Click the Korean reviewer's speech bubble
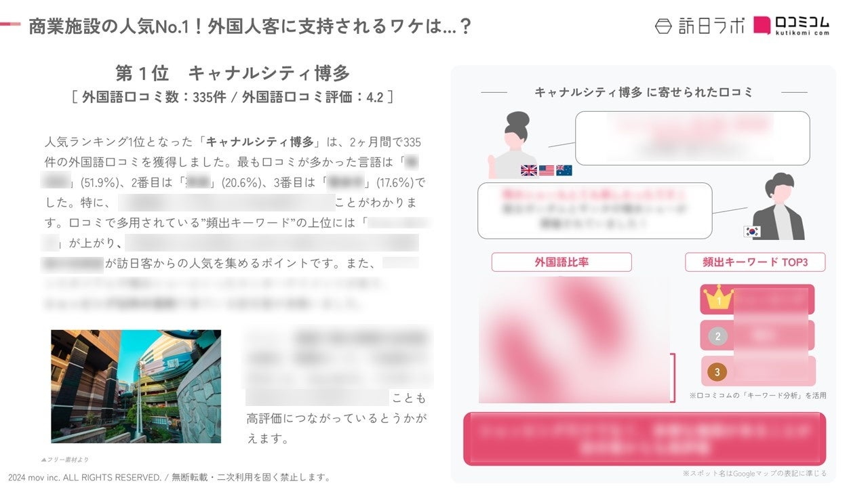Viewport: 868px width, 488px height. tap(595, 211)
